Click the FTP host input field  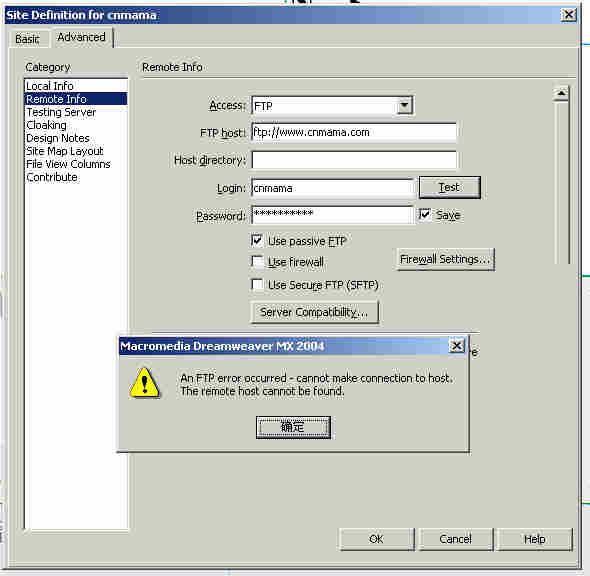(354, 132)
